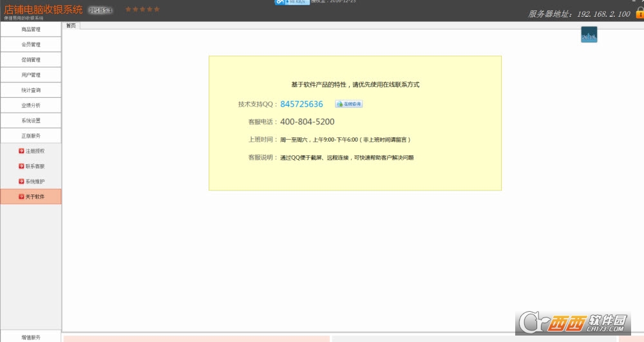Open the 系统设置 menu section
Viewport: 644px width, 342px height.
[x=31, y=120]
